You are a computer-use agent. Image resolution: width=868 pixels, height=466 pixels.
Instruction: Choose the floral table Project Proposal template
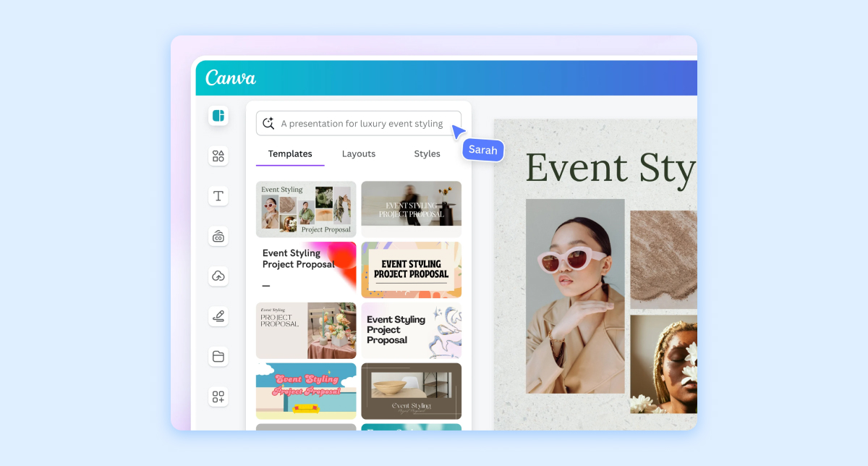pos(306,331)
